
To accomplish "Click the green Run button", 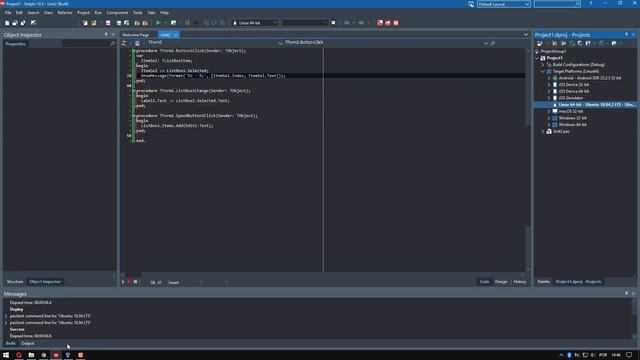I will tap(158, 23).
